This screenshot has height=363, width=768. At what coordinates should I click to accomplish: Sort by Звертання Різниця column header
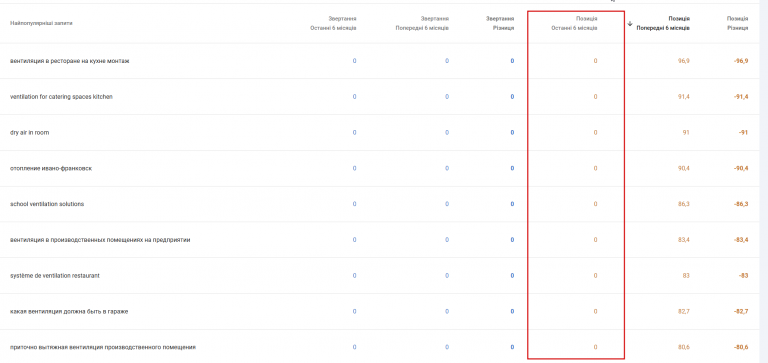coord(500,23)
